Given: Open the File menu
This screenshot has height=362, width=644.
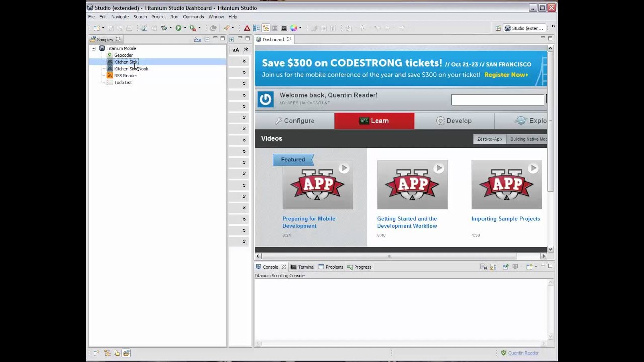Looking at the screenshot, I should click(x=91, y=17).
